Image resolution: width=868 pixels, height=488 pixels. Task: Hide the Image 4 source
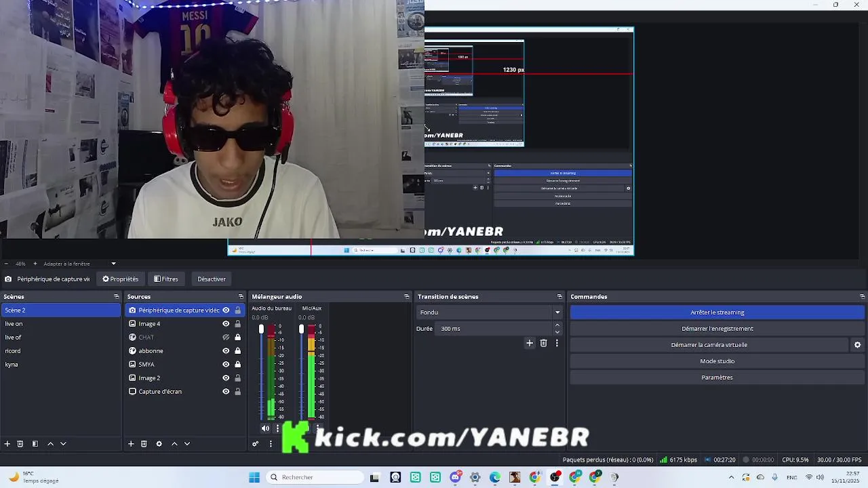226,324
